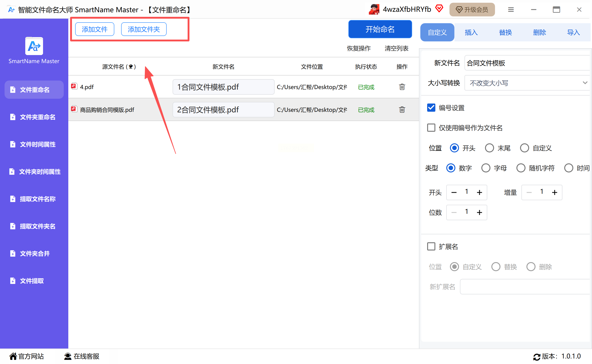
Task: Uncheck the 编号设置 checkbox
Action: [431, 108]
